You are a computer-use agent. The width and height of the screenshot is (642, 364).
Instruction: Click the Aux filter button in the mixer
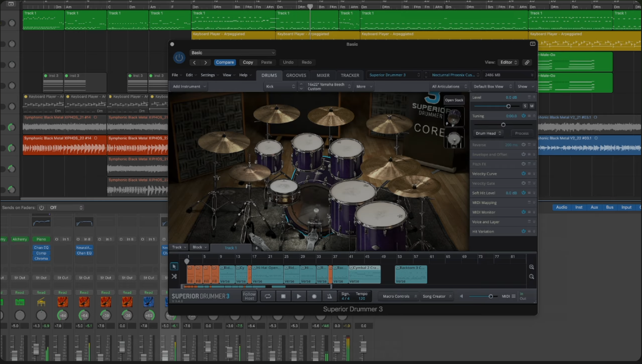tap(594, 207)
